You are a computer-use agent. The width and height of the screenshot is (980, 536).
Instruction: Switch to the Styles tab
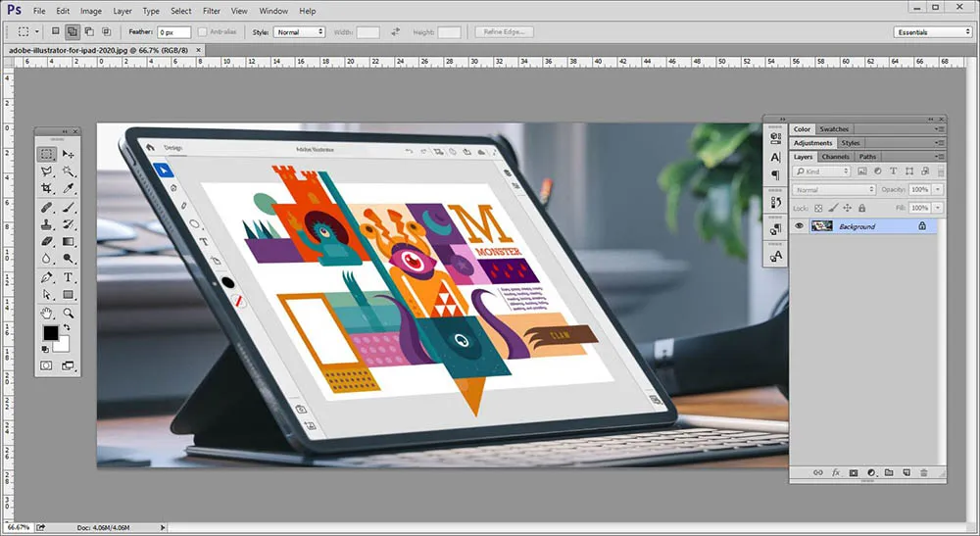pyautogui.click(x=850, y=143)
